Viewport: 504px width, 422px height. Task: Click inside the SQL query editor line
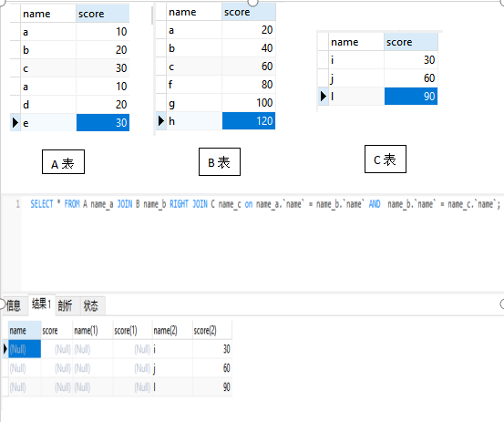(x=265, y=204)
